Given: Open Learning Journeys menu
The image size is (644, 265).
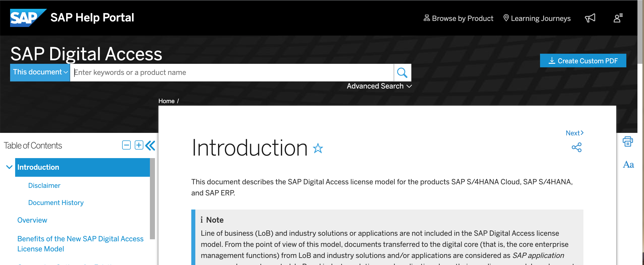Looking at the screenshot, I should click(x=537, y=18).
